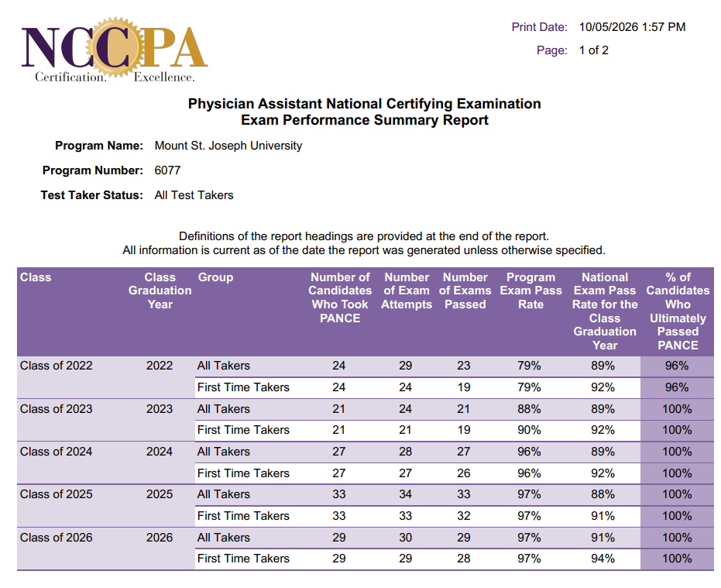Click the Program Exam Pass Rate header
The width and height of the screenshot is (721, 588).
coord(531,291)
